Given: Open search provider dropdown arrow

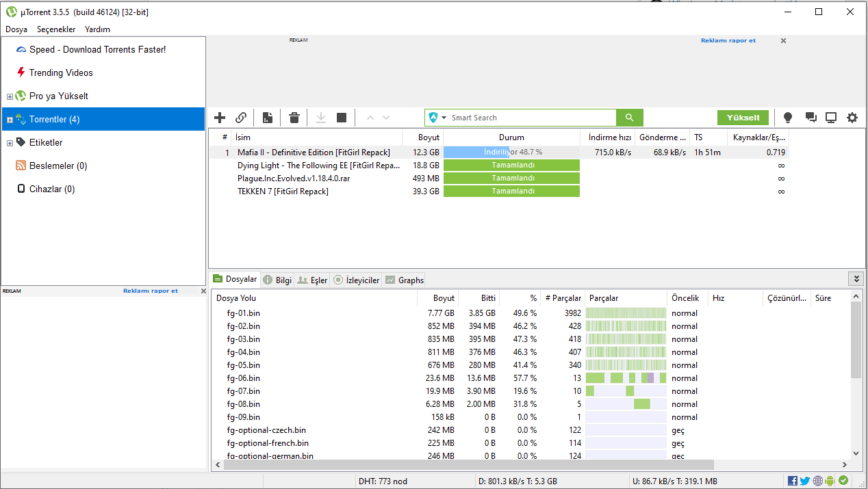Looking at the screenshot, I should pos(444,118).
